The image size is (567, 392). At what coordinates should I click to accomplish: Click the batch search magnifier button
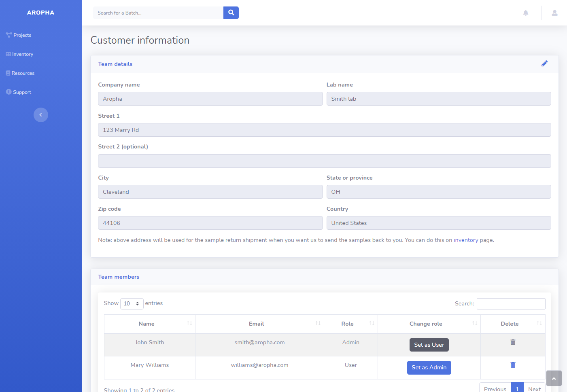(x=231, y=13)
